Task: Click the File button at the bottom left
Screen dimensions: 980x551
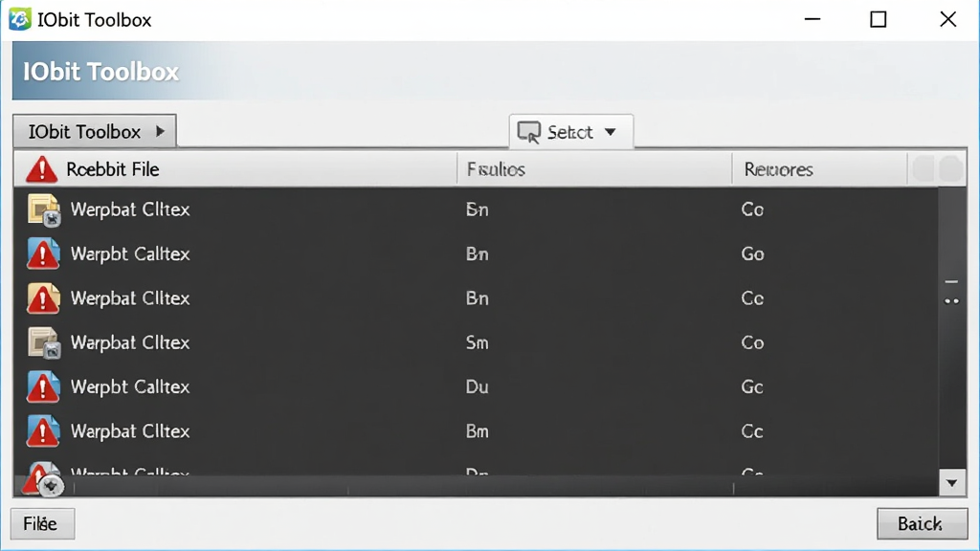Action: point(42,523)
